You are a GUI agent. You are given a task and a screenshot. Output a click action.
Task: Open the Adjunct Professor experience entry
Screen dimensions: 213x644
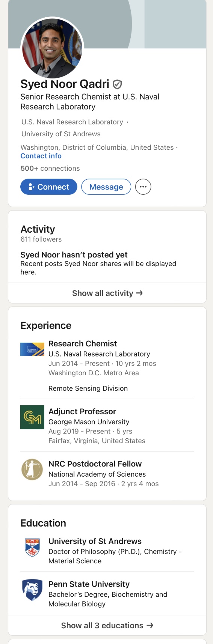point(107,426)
